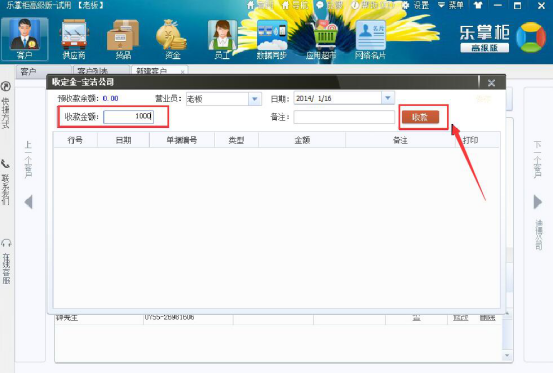Click the 日期 column header in table
This screenshot has width=554, height=374.
(123, 140)
